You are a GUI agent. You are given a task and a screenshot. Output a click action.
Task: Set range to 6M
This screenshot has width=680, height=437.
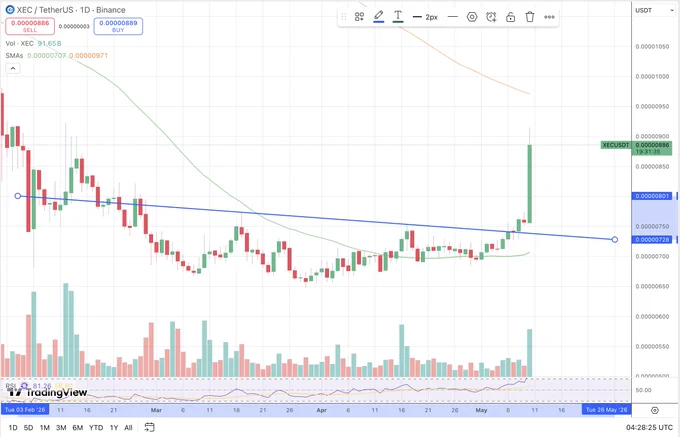(78, 427)
